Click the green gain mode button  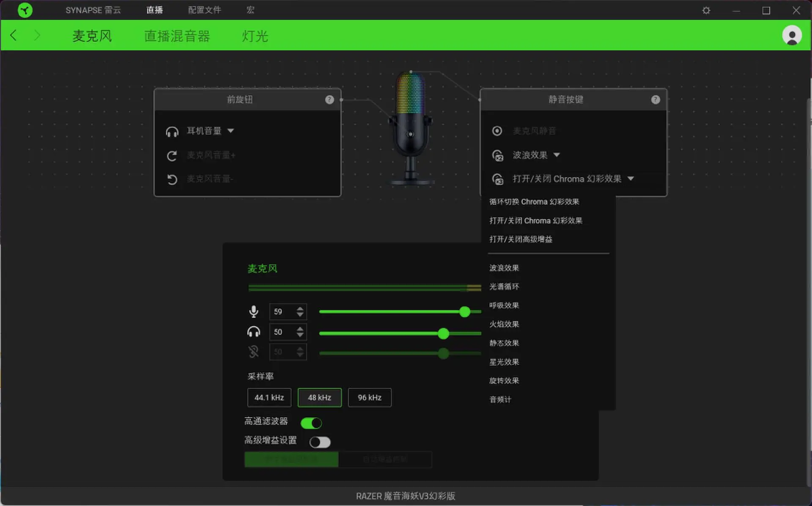click(291, 459)
